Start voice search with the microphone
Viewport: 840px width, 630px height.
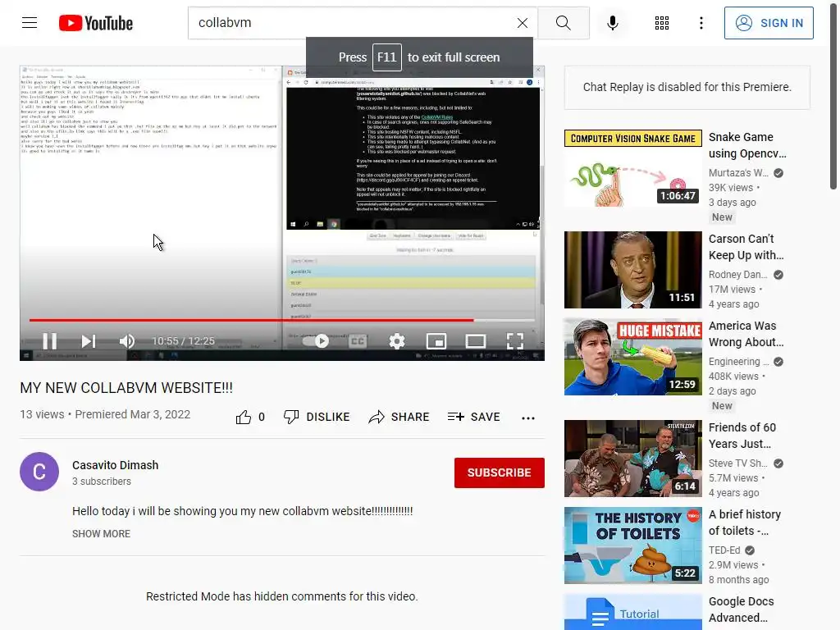click(612, 23)
